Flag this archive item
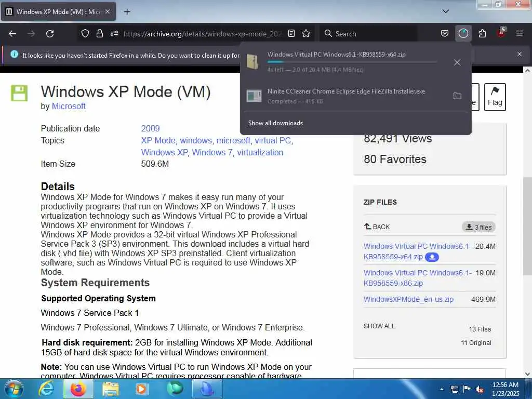The width and height of the screenshot is (532, 399). pyautogui.click(x=495, y=97)
